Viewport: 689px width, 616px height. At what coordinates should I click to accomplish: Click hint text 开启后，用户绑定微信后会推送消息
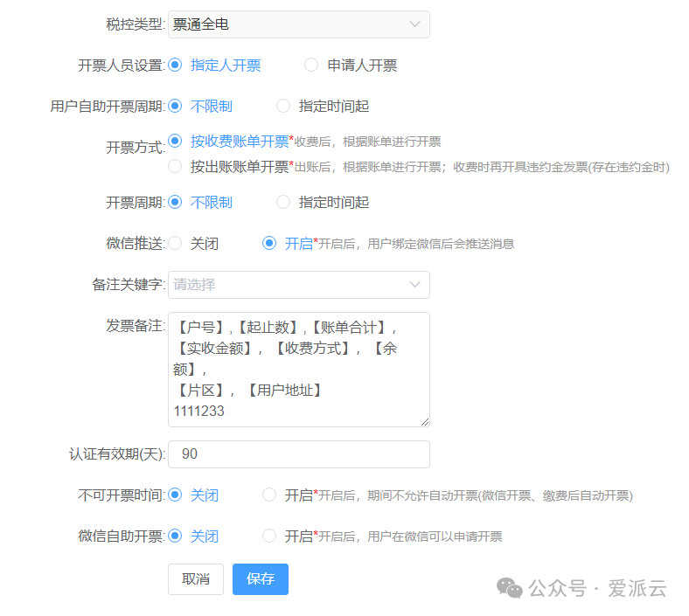click(416, 244)
